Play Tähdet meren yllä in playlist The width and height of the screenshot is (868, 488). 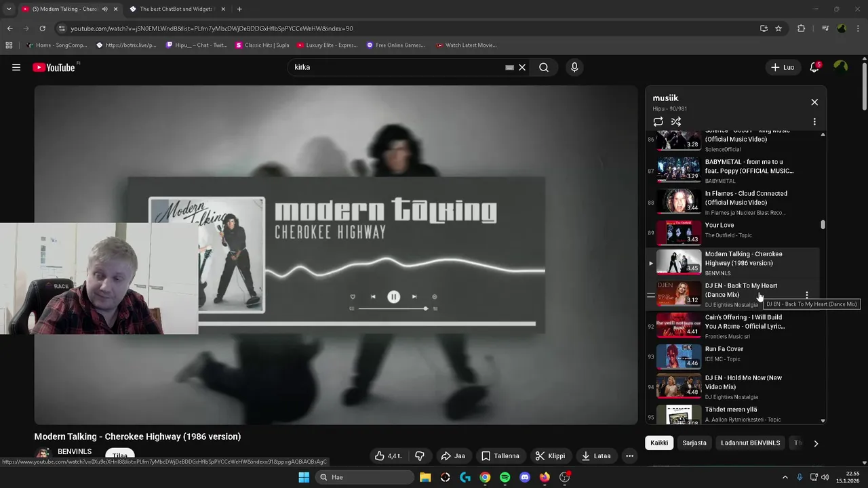734,413
